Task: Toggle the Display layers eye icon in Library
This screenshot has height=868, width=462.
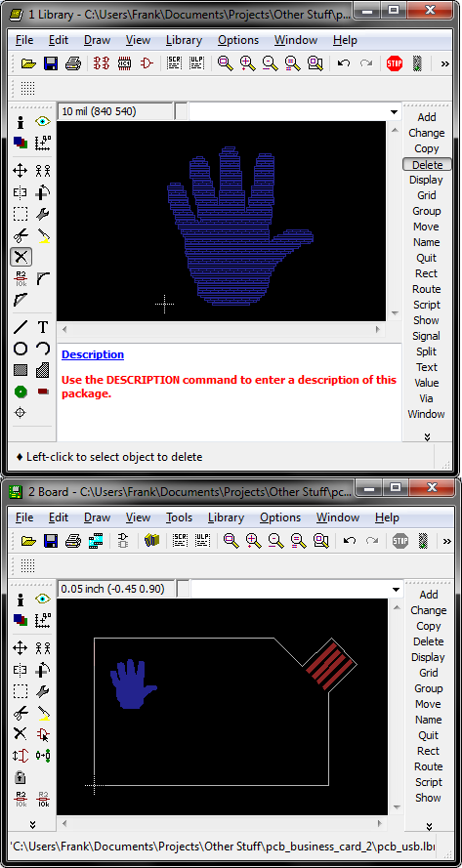Action: tap(43, 122)
